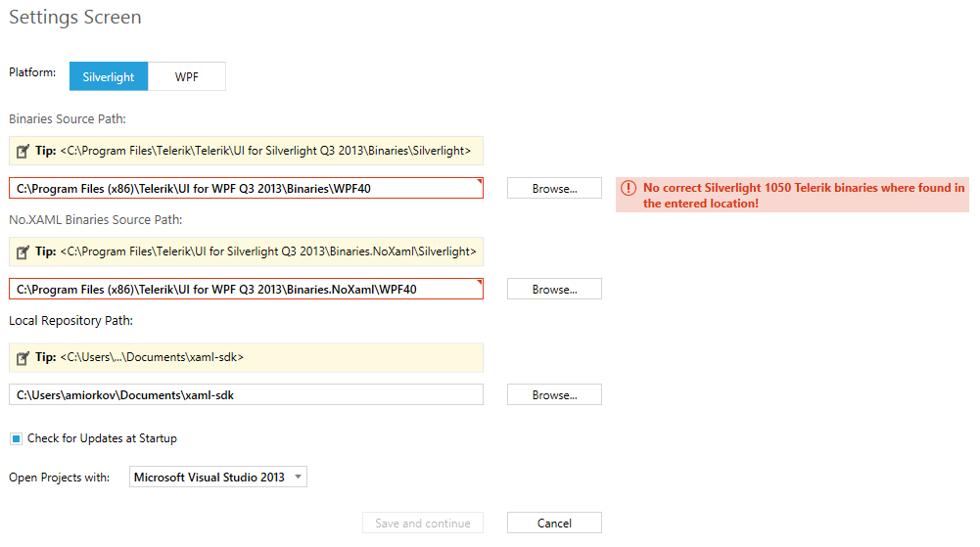Switch platform to WPF

coord(187,76)
